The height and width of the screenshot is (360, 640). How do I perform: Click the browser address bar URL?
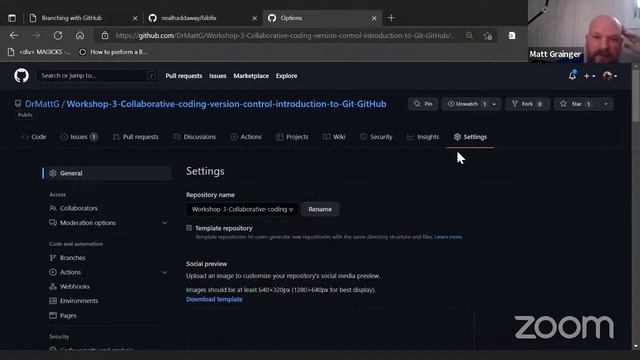(285, 36)
